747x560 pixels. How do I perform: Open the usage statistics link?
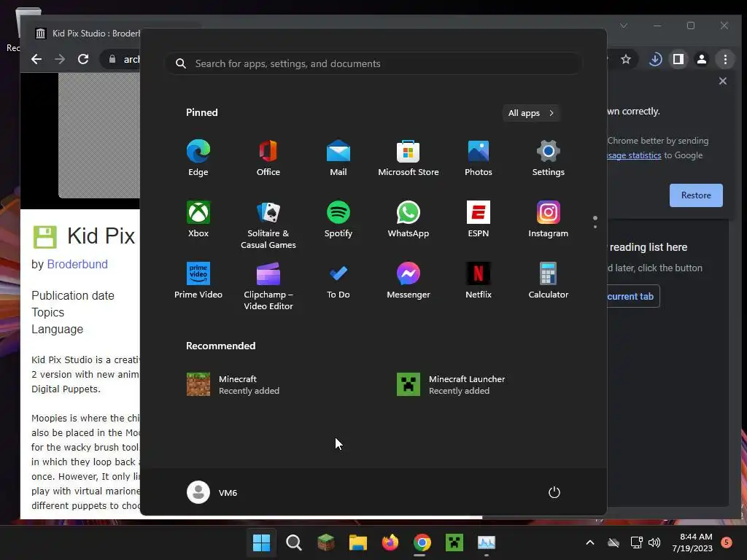tap(634, 155)
